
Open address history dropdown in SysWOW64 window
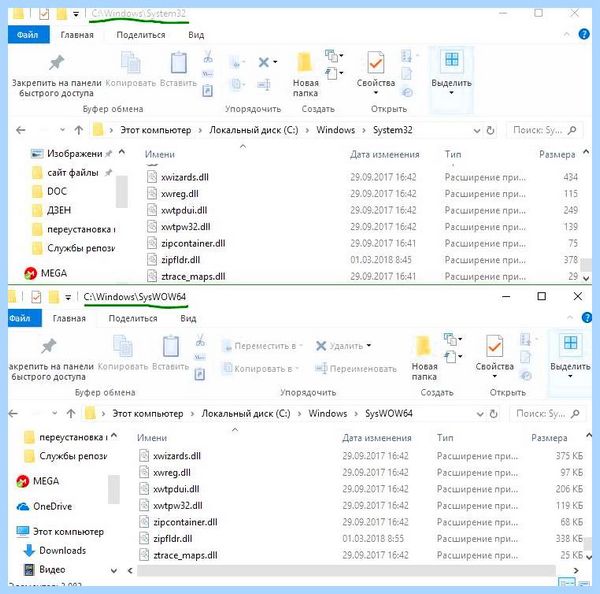[480, 414]
